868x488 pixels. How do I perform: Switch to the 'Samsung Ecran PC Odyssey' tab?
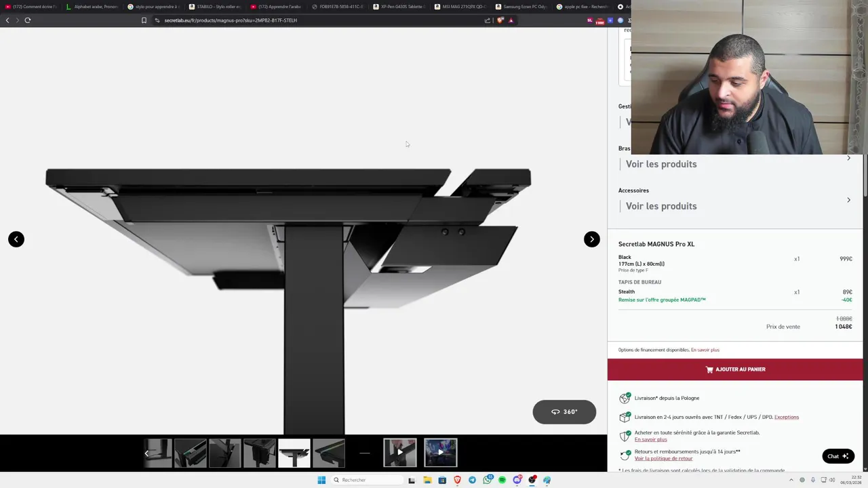522,7
